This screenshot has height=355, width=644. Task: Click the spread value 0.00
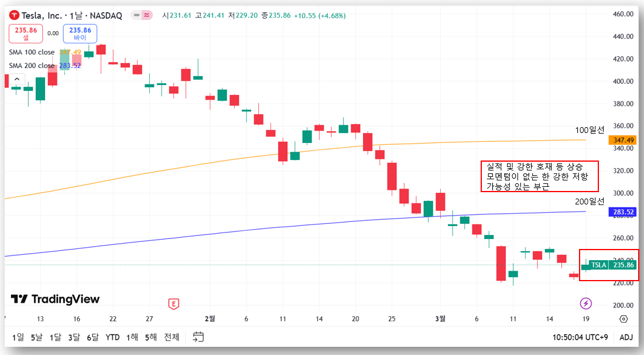click(x=53, y=33)
